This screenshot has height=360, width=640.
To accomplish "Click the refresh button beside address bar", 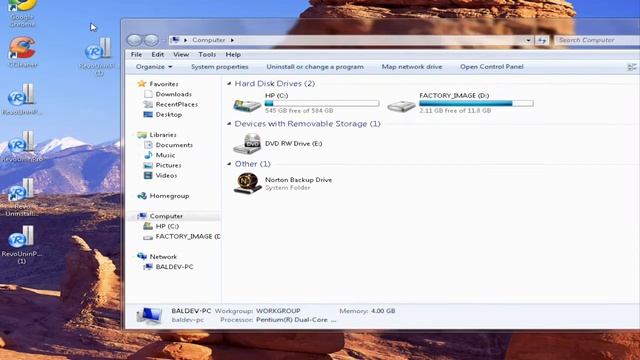I will 542,40.
